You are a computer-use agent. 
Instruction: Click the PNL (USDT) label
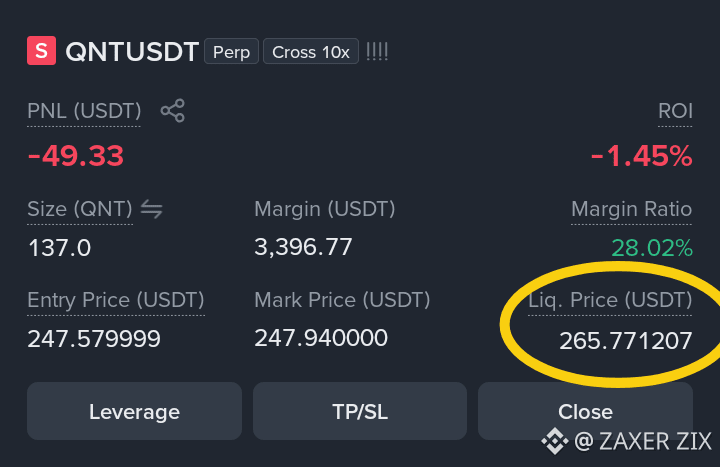click(84, 111)
